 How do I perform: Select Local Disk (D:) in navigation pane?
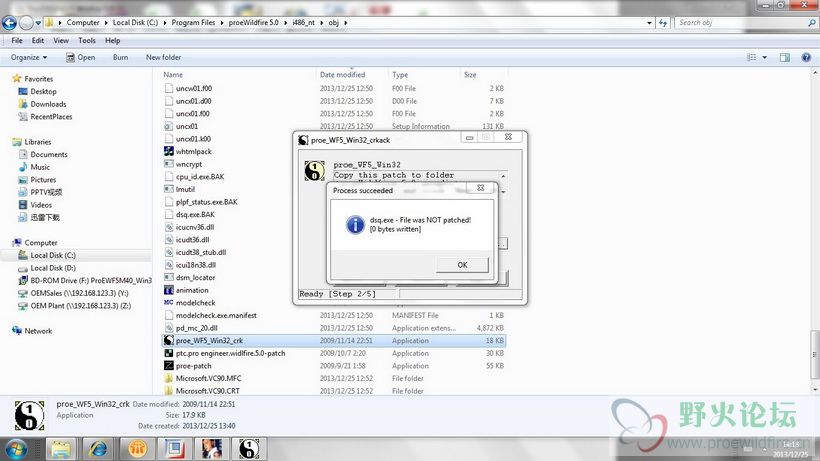(53, 268)
